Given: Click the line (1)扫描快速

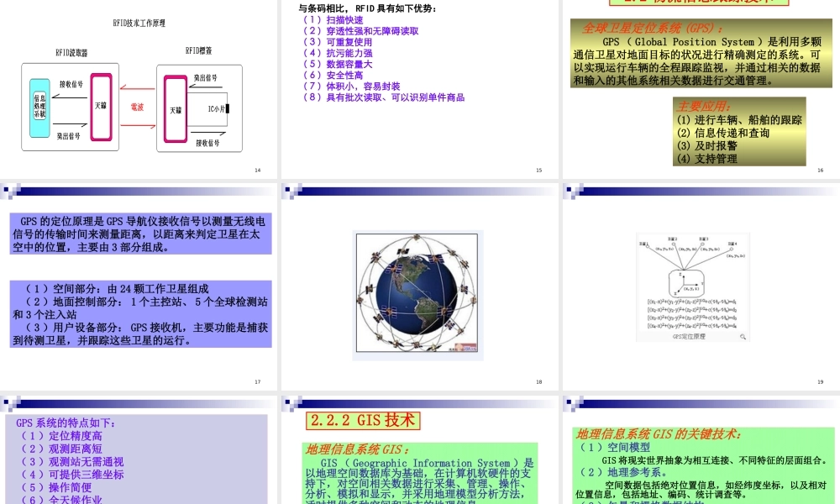Looking at the screenshot, I should click(333, 20).
